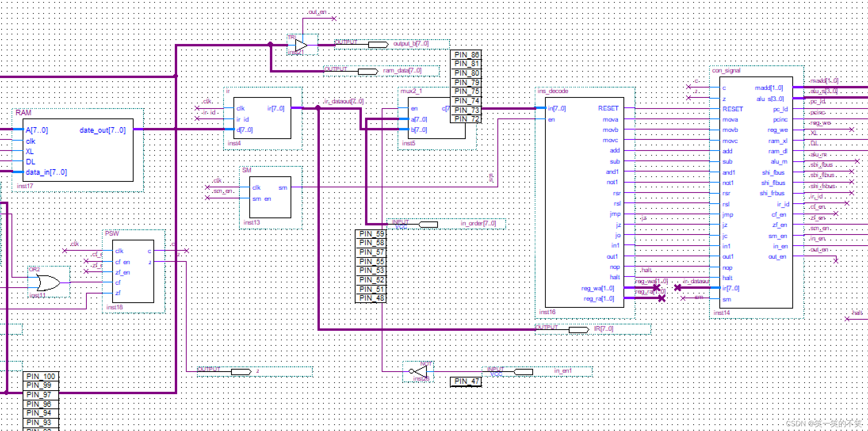Image resolution: width=868 pixels, height=431 pixels.
Task: Click the con_signal out_en port label
Action: coord(777,257)
